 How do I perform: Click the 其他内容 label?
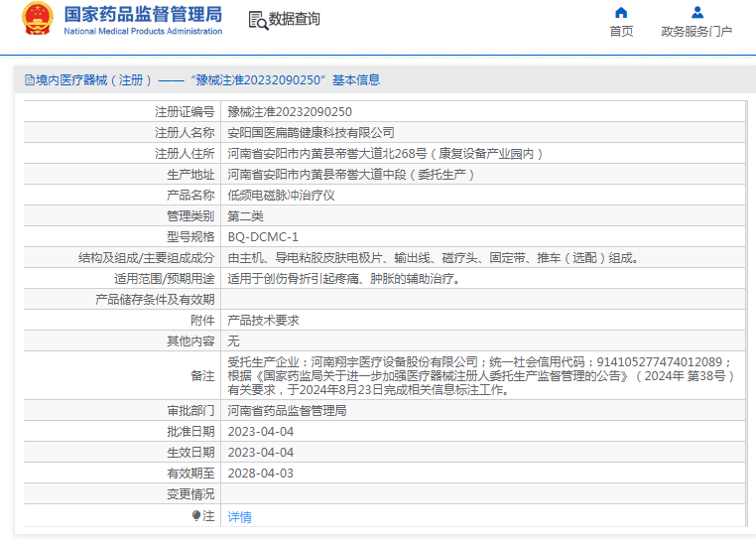point(190,341)
